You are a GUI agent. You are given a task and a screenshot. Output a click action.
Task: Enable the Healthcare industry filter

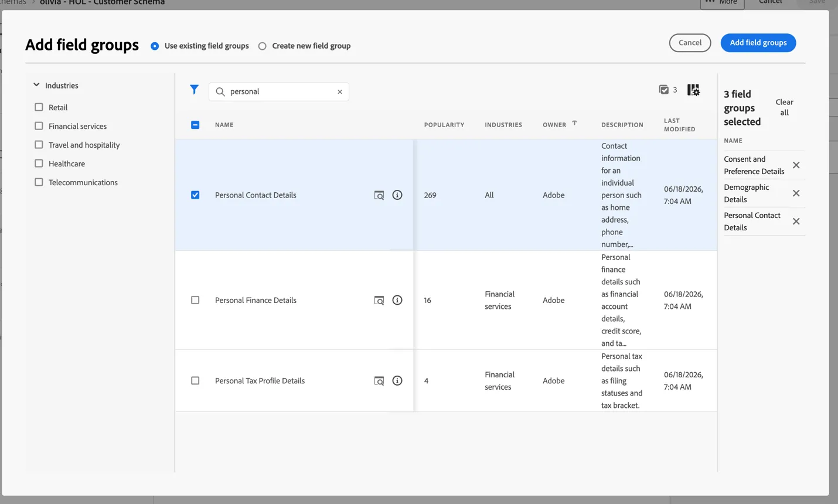pyautogui.click(x=39, y=164)
